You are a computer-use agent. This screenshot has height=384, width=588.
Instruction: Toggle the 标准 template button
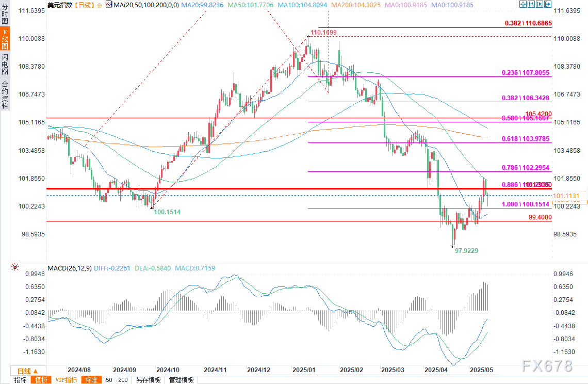click(x=91, y=380)
